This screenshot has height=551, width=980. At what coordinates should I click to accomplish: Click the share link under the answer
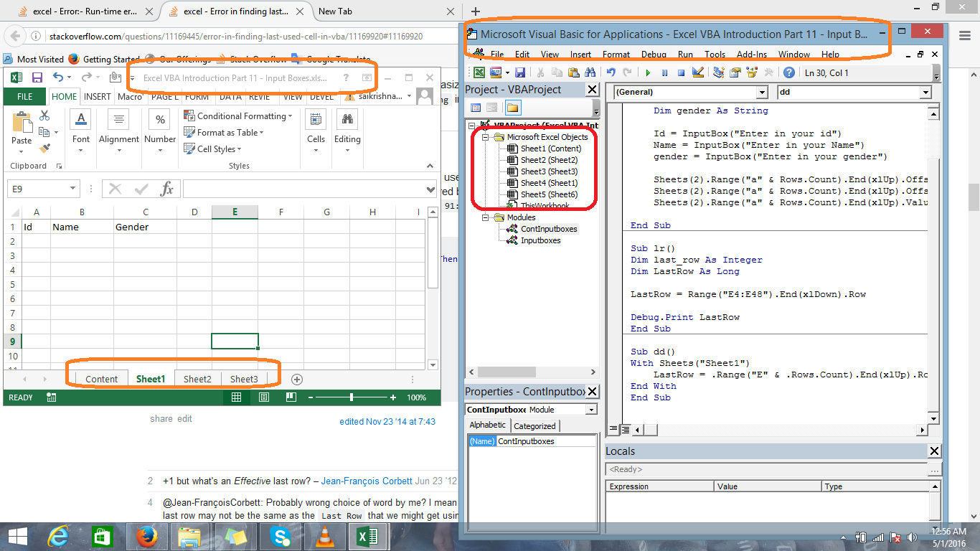[161, 418]
